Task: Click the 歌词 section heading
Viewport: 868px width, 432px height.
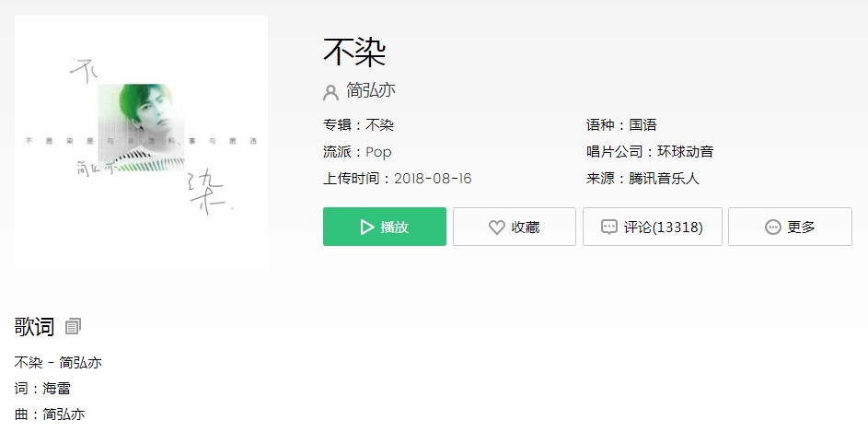Action: [34, 326]
